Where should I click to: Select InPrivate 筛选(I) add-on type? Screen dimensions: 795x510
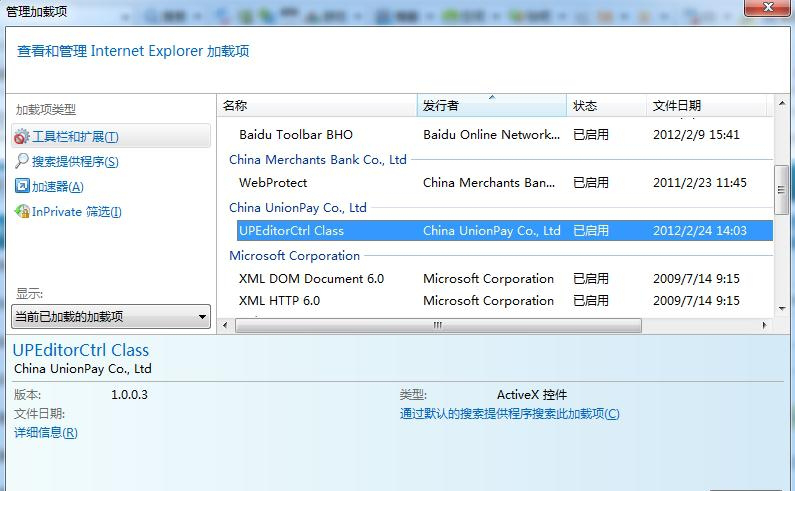[77, 211]
